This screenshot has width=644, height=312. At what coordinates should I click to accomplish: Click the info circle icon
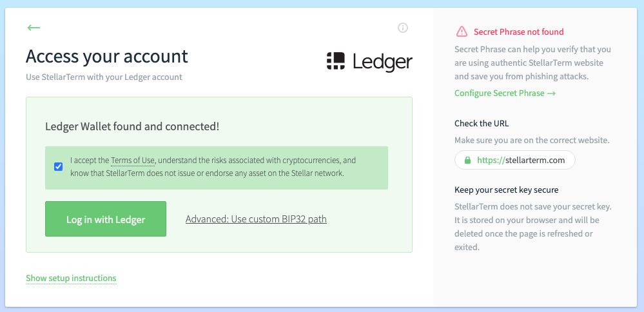point(403,28)
